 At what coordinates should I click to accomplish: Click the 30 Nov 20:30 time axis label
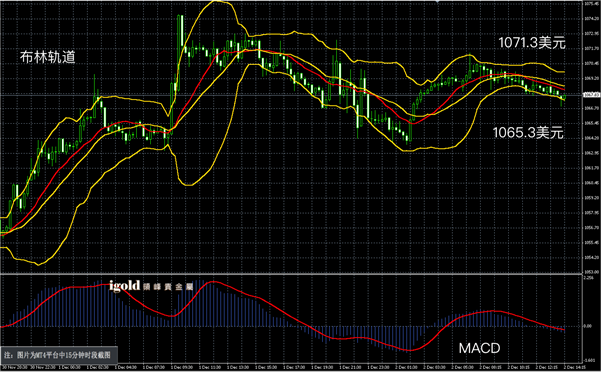(14, 367)
